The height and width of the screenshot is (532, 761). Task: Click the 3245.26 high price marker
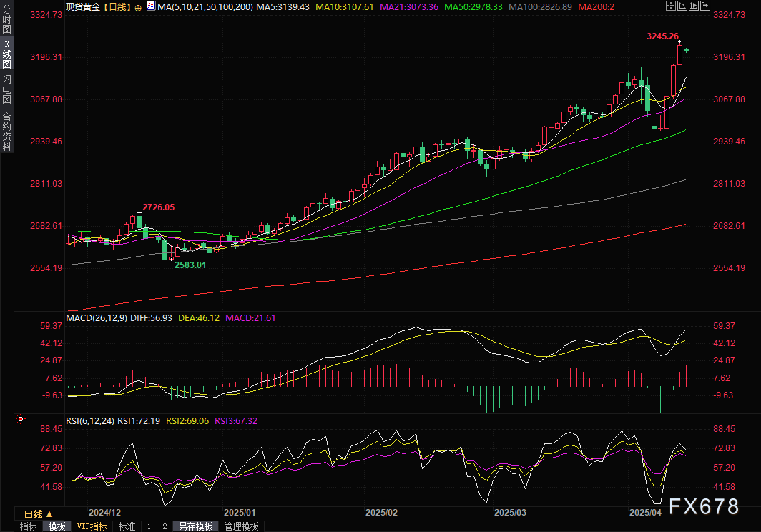(662, 36)
